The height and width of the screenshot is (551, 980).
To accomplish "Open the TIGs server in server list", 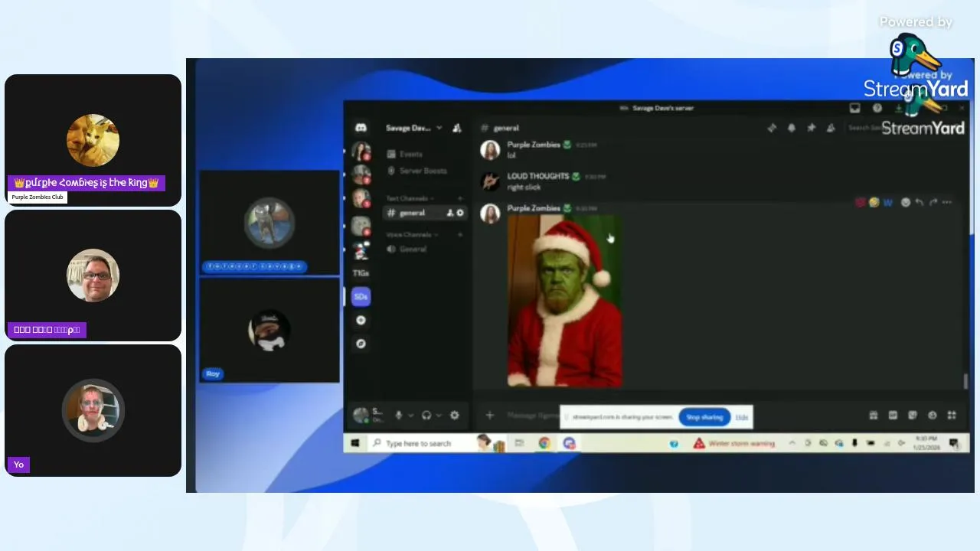I will 361,273.
